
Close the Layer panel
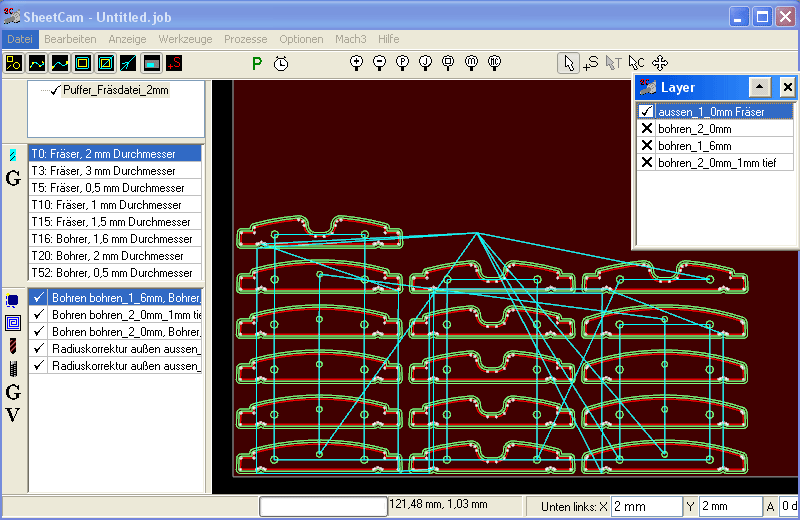pos(787,88)
